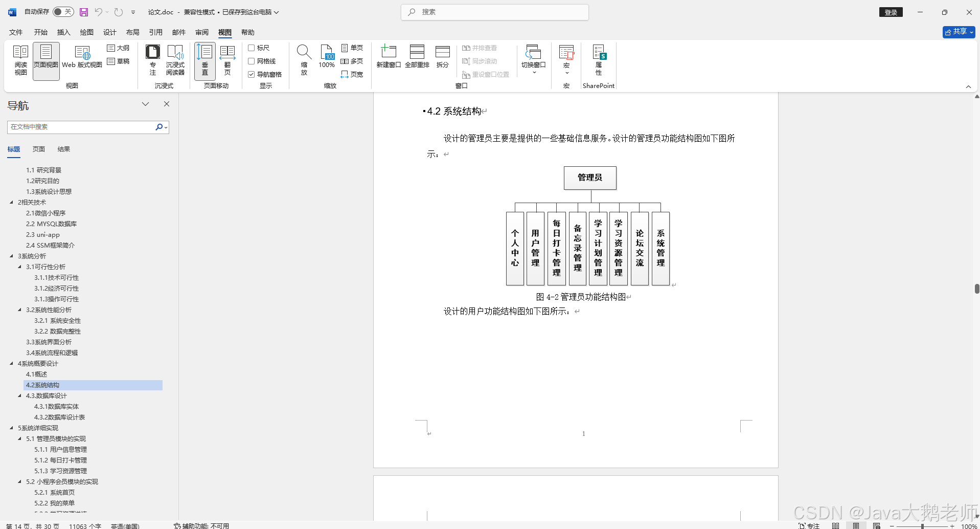Check the Ruler (标尺) checkbox
The image size is (980, 529).
tap(252, 48)
